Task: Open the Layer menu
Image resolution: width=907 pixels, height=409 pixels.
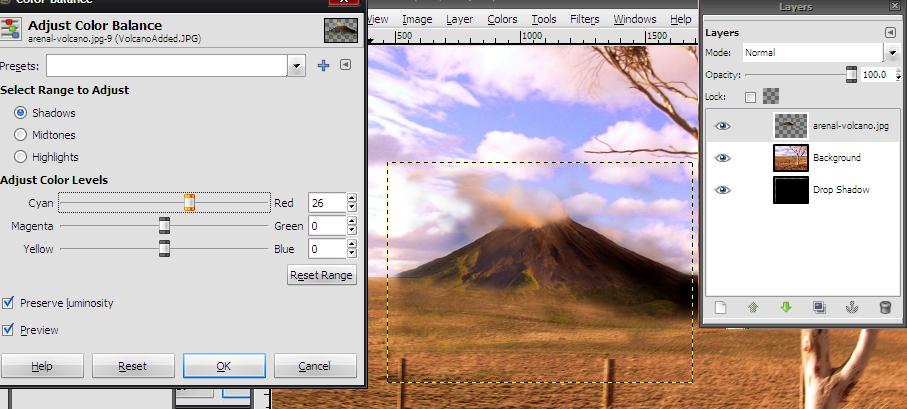Action: point(460,19)
